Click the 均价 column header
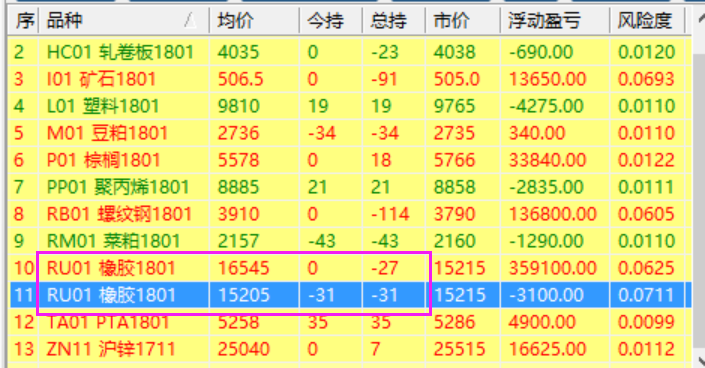 click(254, 20)
